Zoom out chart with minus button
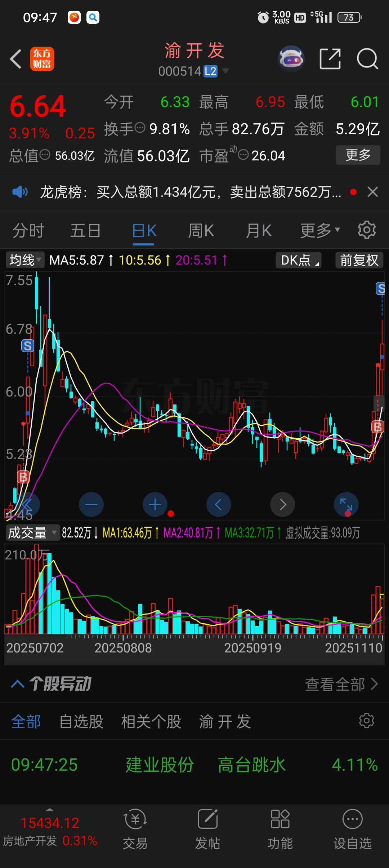This screenshot has width=389, height=868. point(91,504)
